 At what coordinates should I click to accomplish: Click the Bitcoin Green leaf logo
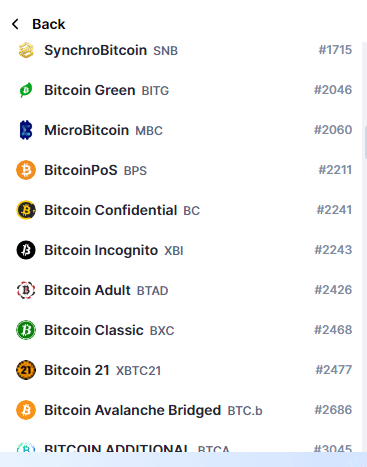[x=26, y=90]
